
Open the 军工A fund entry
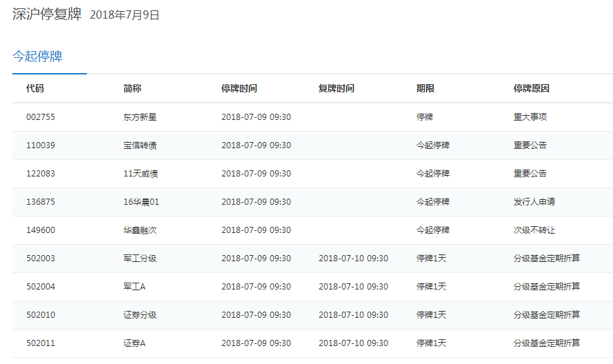coord(135,287)
